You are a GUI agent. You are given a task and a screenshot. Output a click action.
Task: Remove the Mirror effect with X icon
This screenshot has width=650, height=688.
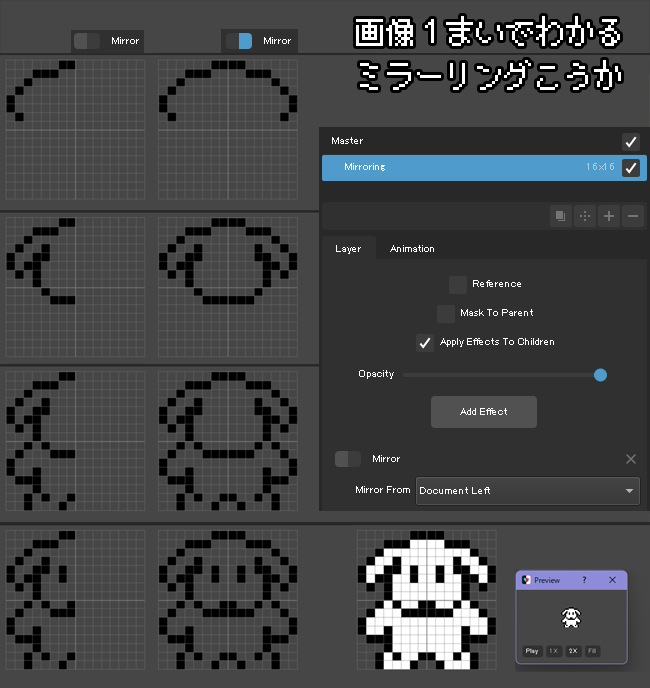tap(631, 459)
